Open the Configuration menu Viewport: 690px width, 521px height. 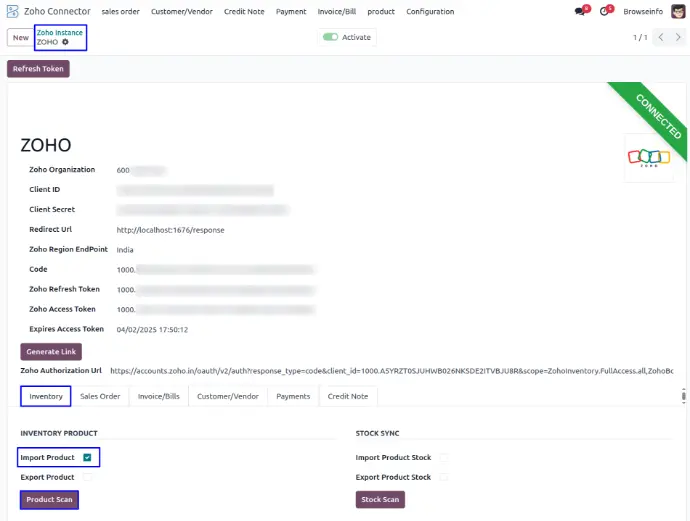tap(430, 11)
